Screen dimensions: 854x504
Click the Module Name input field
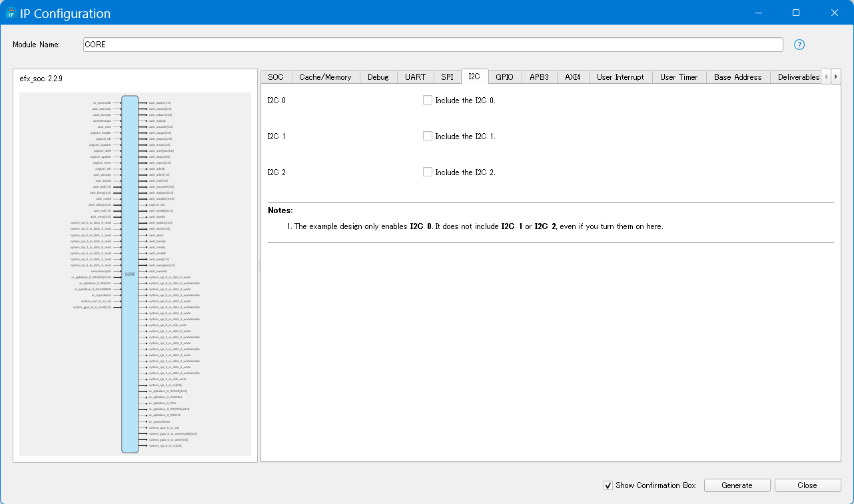[433, 45]
